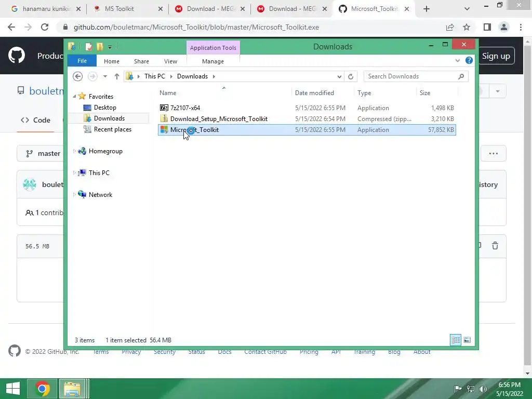
Task: Click This PC in the breadcrumb path
Action: pyautogui.click(x=155, y=76)
